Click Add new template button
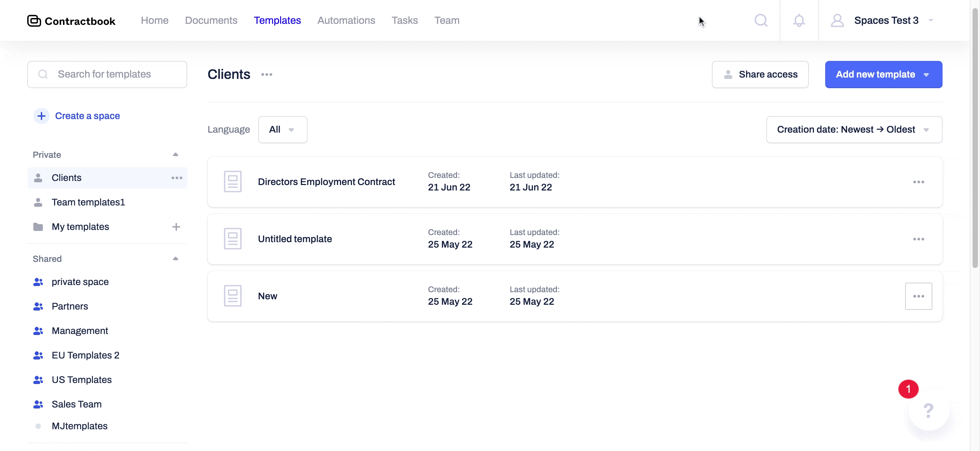 (x=883, y=74)
